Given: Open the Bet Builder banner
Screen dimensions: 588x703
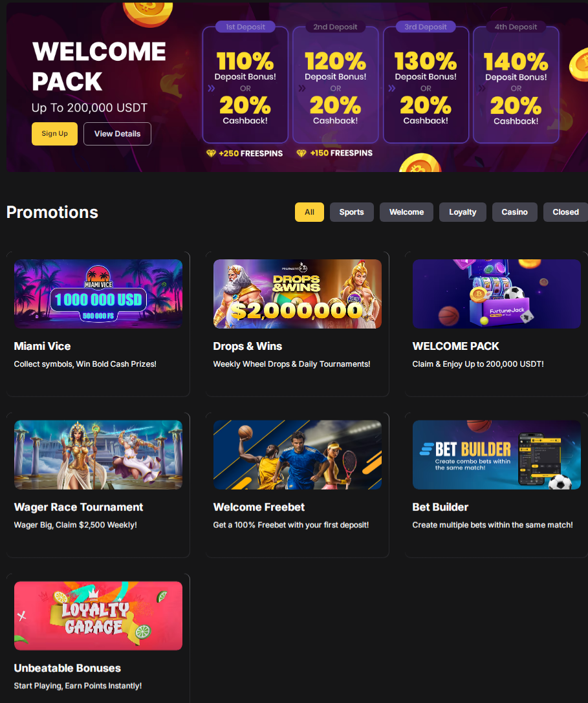Looking at the screenshot, I should [x=497, y=455].
